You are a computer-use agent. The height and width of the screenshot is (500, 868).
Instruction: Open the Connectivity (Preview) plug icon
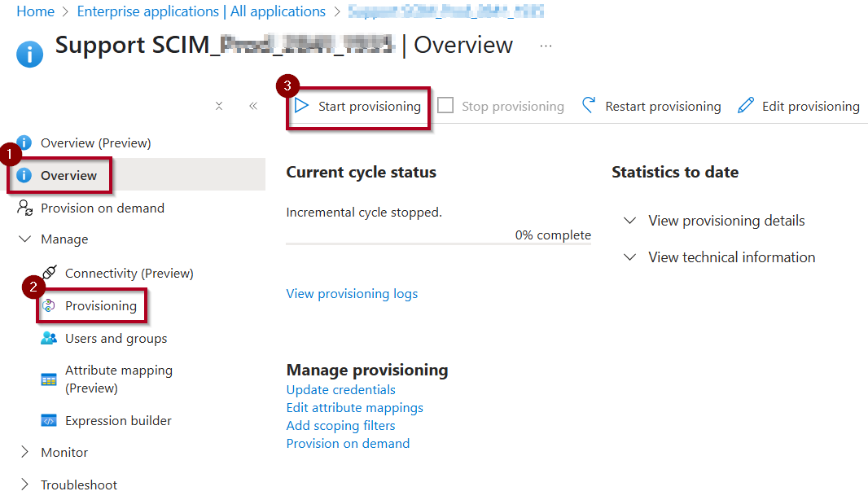point(50,272)
